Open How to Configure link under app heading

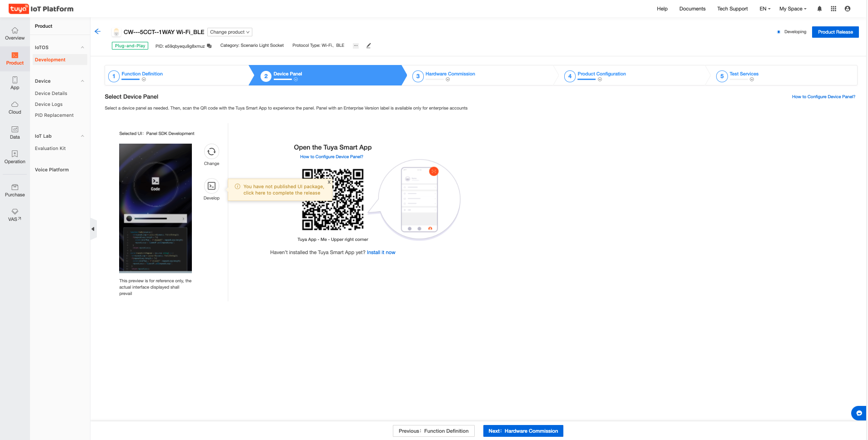(331, 157)
